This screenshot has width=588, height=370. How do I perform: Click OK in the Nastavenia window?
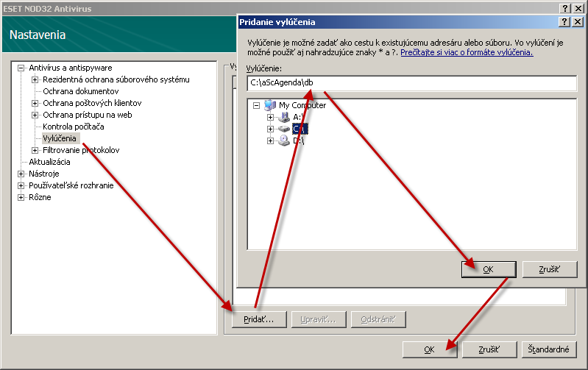[x=429, y=349]
